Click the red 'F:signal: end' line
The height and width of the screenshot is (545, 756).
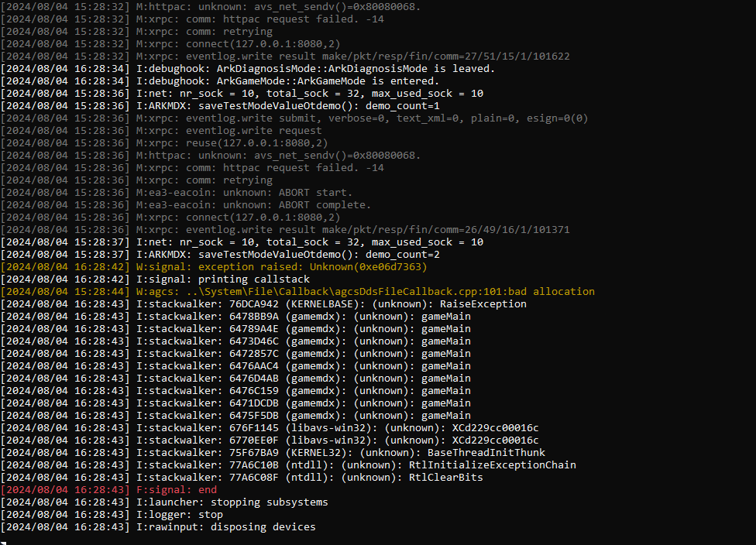[x=177, y=490]
